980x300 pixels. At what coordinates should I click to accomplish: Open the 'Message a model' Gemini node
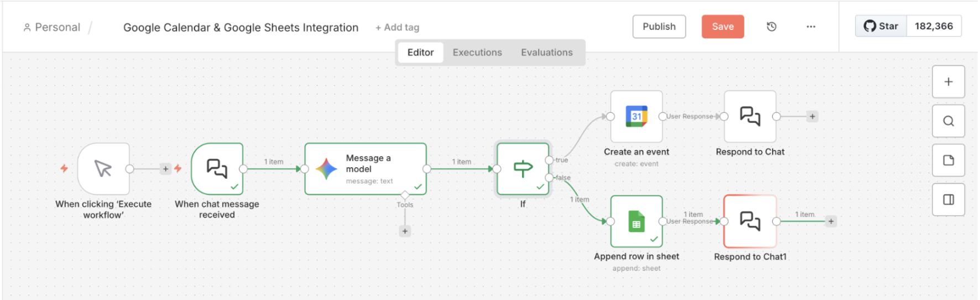pos(366,169)
